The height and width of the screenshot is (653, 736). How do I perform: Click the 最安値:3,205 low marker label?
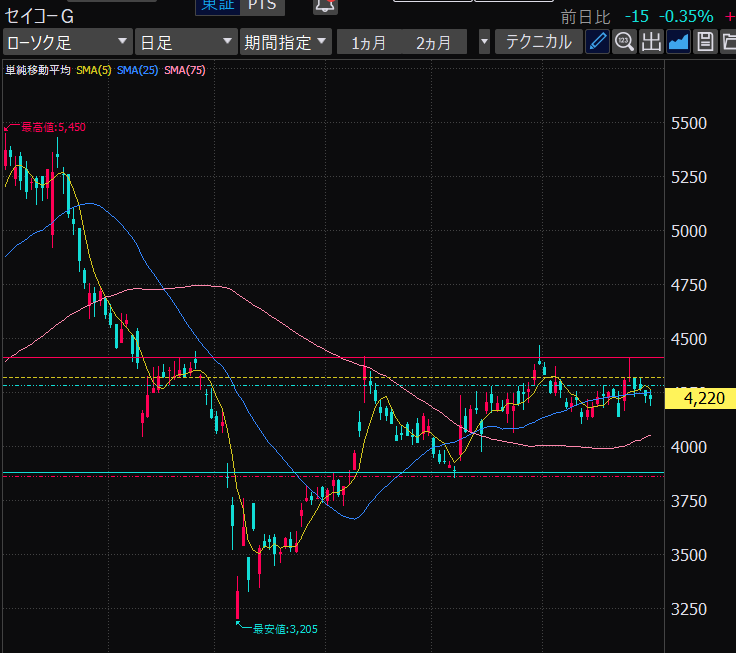coord(285,629)
